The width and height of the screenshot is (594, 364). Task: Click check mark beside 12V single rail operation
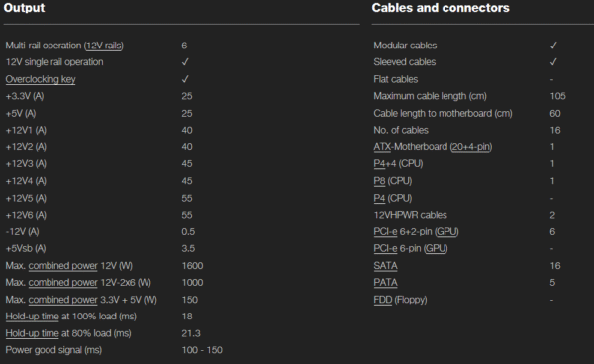[185, 62]
